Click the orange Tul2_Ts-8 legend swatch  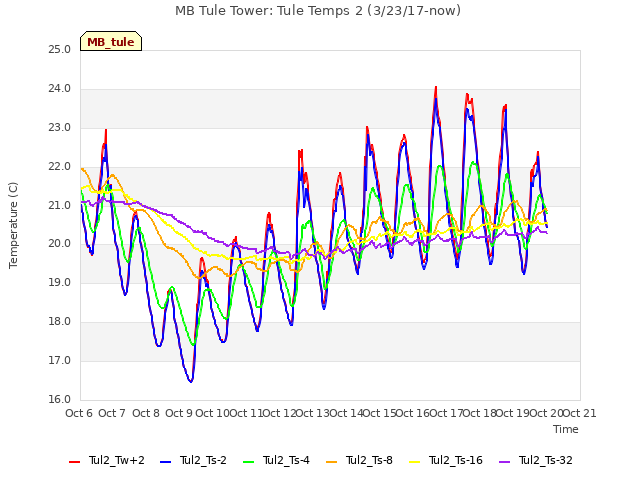point(331,462)
